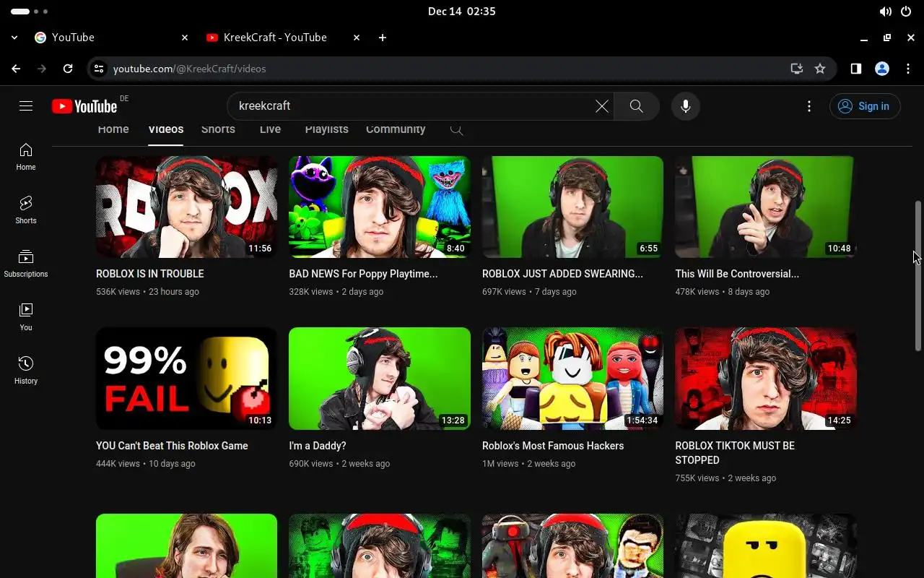924x578 pixels.
Task: Bookmark this page with the star icon
Action: (820, 69)
